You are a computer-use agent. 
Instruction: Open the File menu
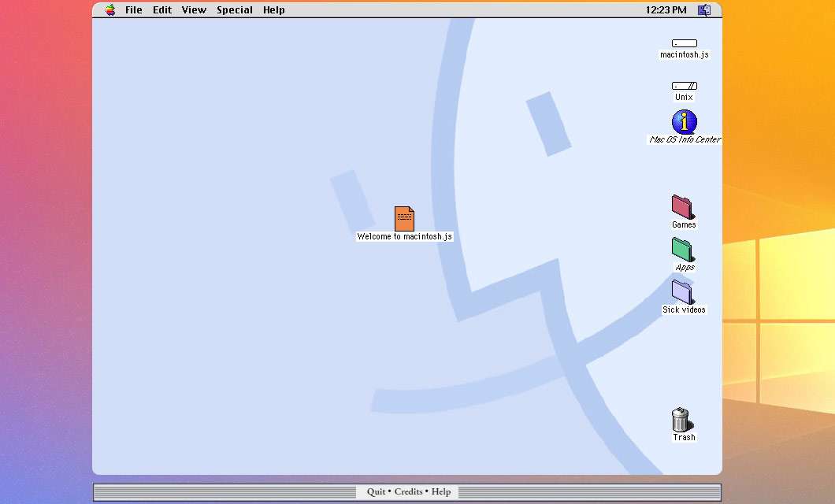coord(134,10)
